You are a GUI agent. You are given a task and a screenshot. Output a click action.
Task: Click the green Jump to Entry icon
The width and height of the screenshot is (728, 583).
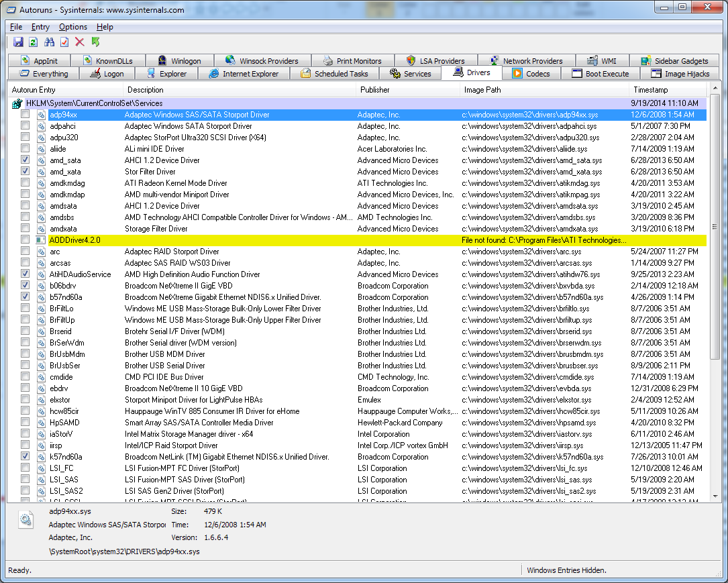[x=96, y=42]
